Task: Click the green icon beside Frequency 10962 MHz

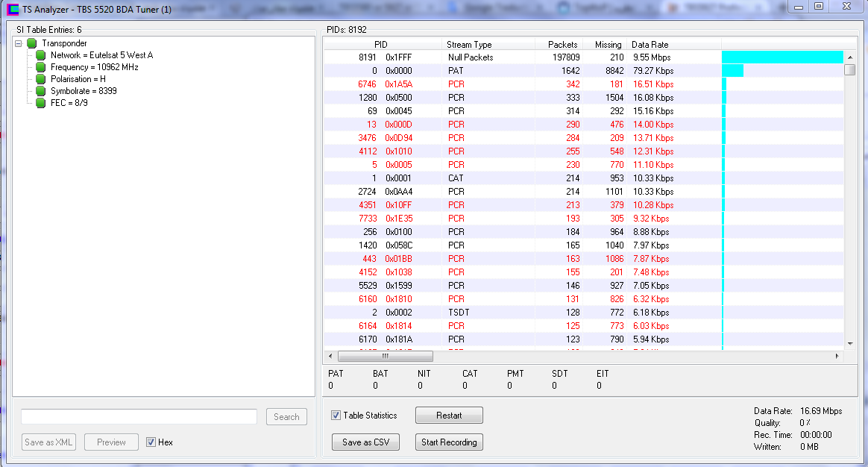Action: 41,67
